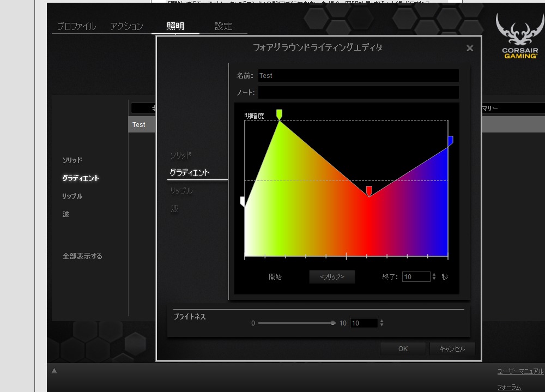
Task: Open the フォーラム link
Action: click(x=509, y=387)
